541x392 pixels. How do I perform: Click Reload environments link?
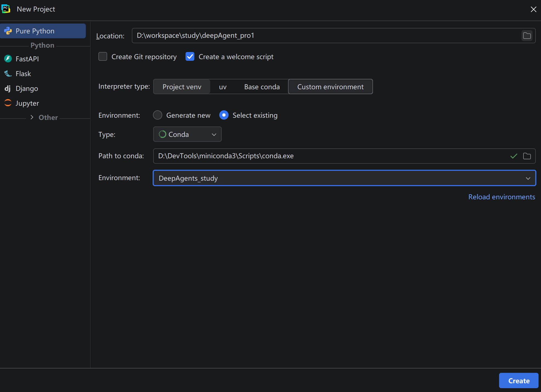(502, 197)
